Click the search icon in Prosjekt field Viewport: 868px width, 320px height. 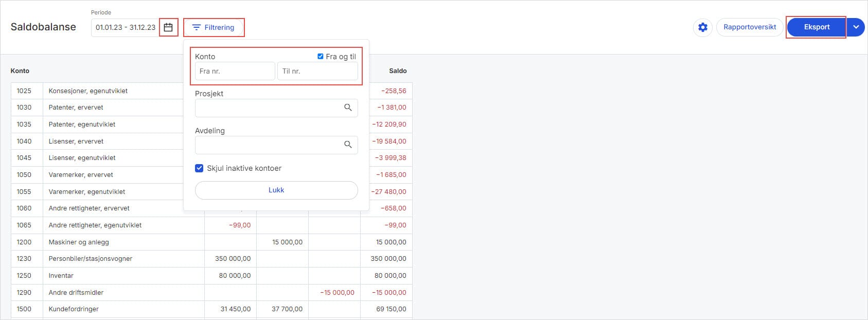pyautogui.click(x=348, y=108)
